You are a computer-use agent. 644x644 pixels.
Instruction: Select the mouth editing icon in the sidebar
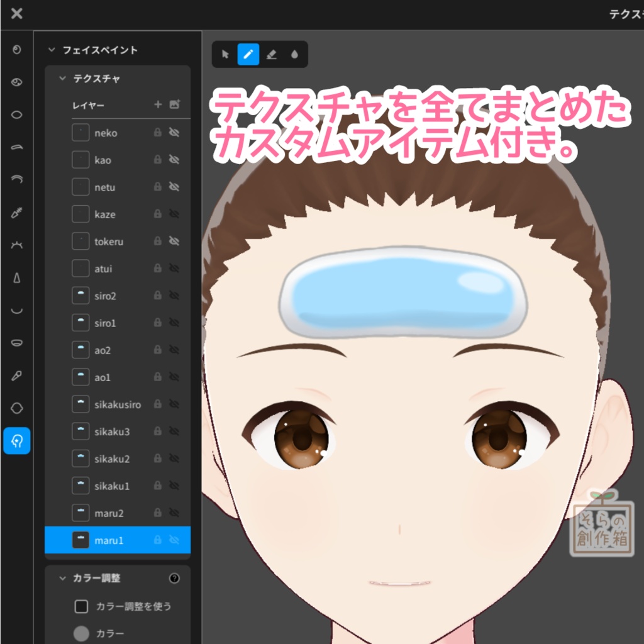(x=16, y=343)
